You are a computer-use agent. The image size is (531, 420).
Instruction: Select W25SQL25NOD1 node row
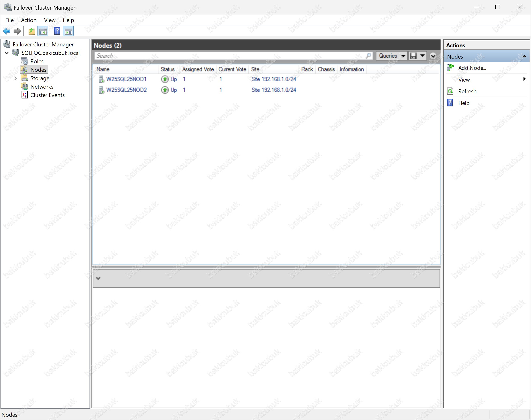point(126,79)
